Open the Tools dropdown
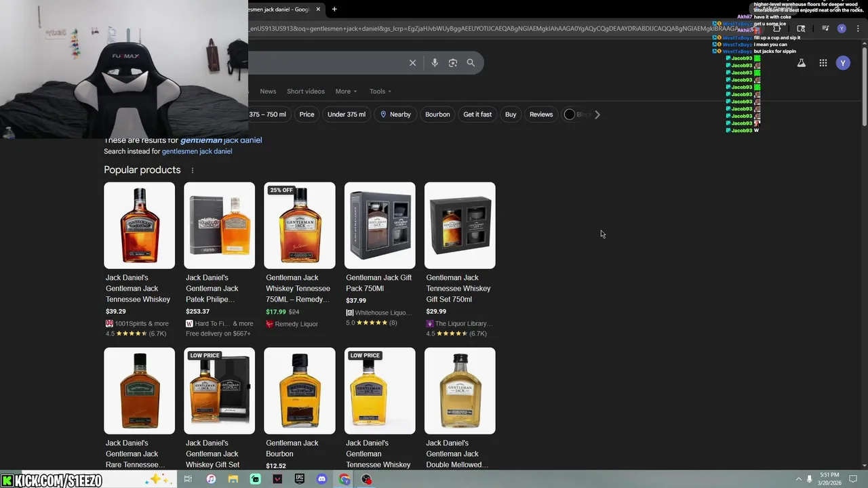The height and width of the screenshot is (488, 868). coord(380,91)
